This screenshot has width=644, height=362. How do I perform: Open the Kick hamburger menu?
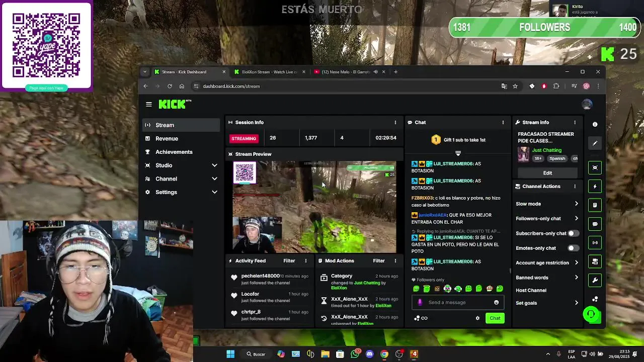click(149, 104)
